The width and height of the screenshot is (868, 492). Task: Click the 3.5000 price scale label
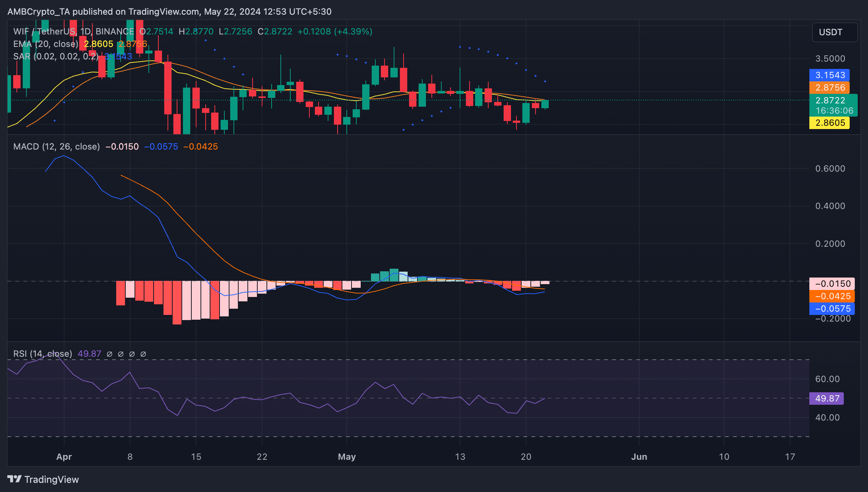point(830,59)
